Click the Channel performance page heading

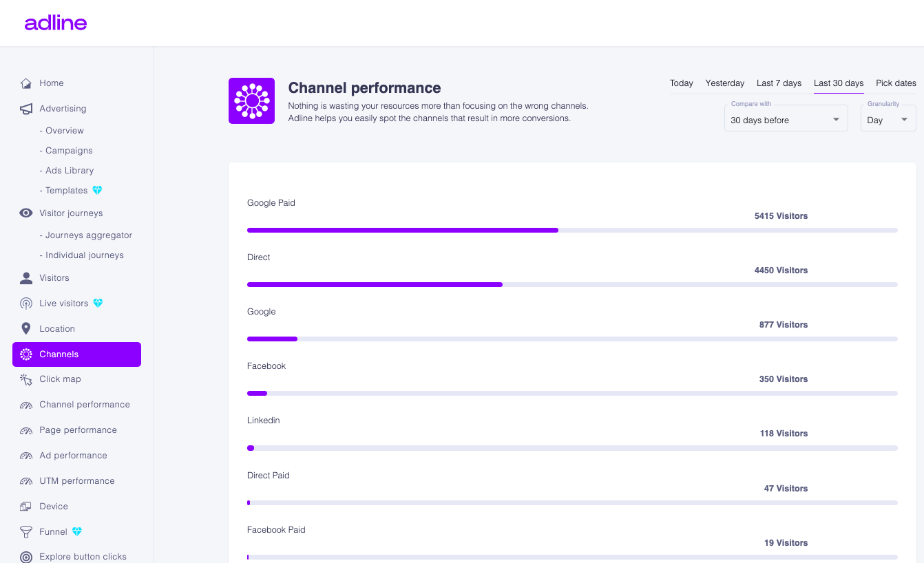[364, 88]
